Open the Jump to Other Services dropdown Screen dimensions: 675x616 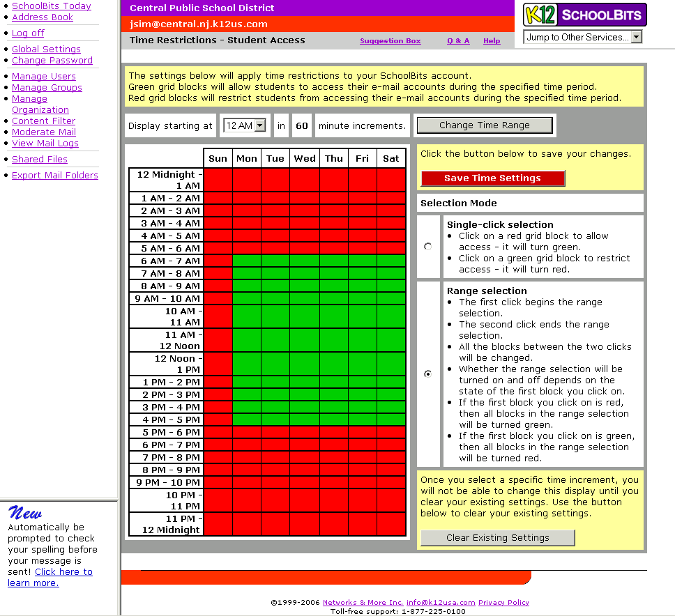(582, 37)
